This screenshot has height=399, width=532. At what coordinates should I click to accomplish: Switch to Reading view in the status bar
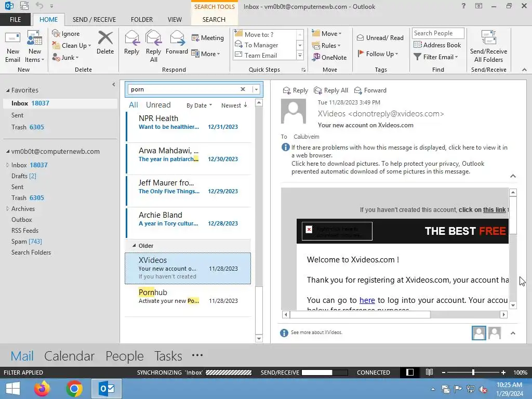(429, 372)
